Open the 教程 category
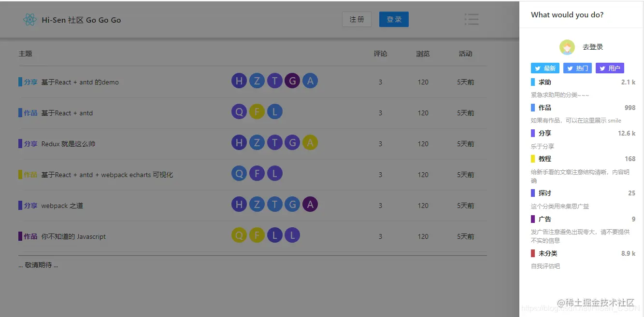Image resolution: width=644 pixels, height=317 pixels. (x=545, y=159)
